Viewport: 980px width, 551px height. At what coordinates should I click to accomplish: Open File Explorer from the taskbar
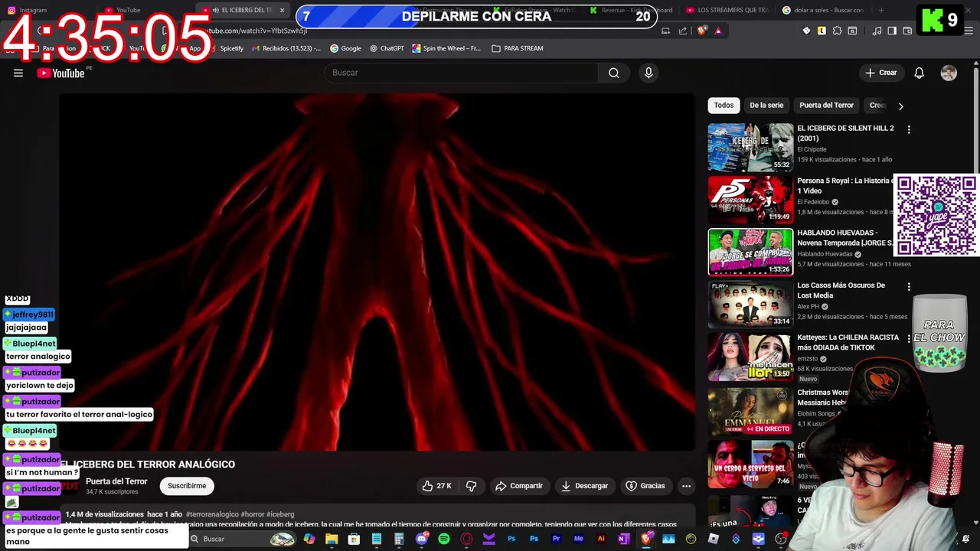(x=332, y=539)
